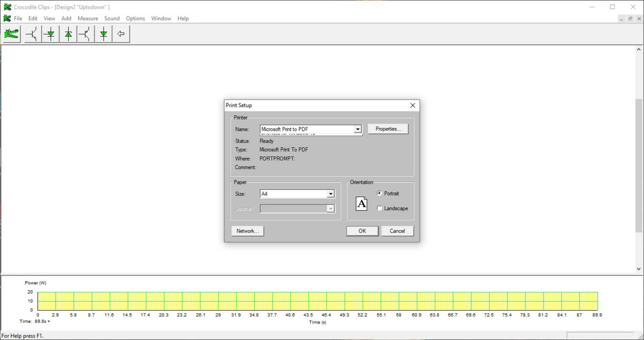Select the NPN transistor component
644x340 pixels.
33,34
